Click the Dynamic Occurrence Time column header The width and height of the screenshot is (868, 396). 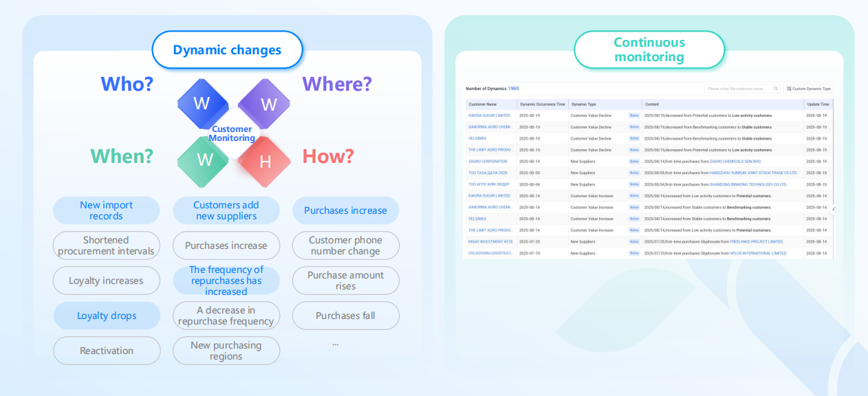(x=542, y=104)
